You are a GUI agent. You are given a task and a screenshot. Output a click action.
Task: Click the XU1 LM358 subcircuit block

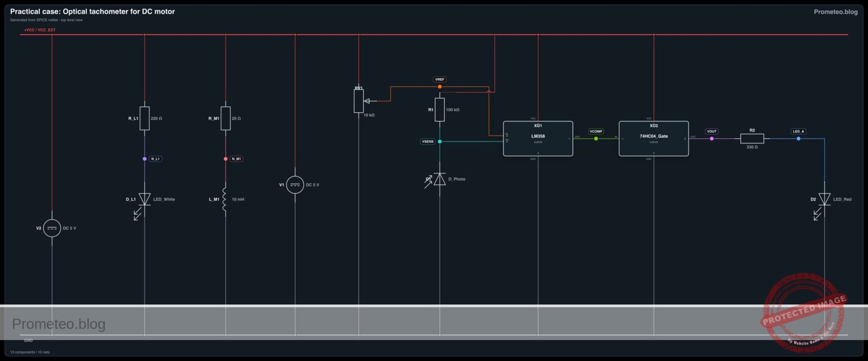(x=538, y=139)
